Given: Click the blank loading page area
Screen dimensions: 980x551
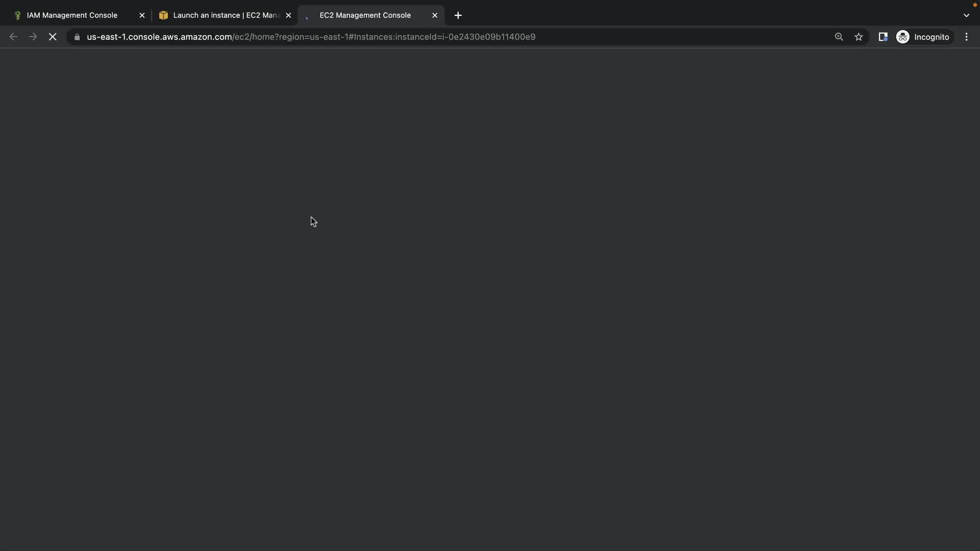Looking at the screenshot, I should click(490, 306).
